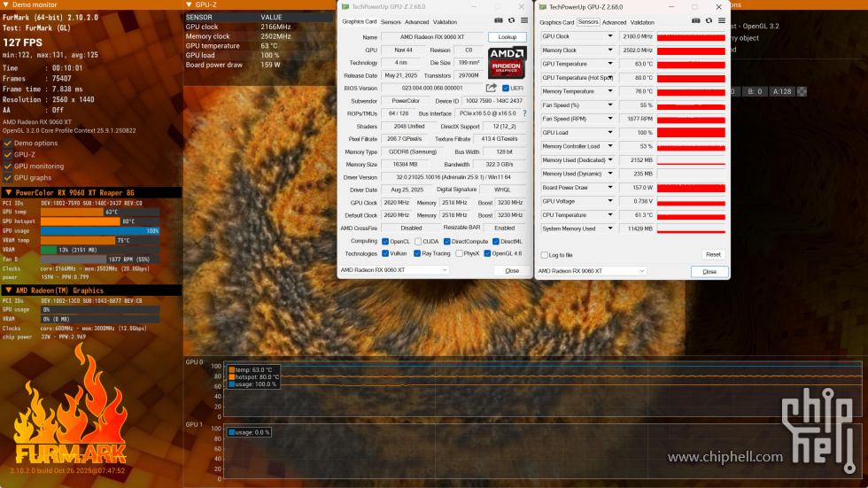Toggle the GPU monitoring checkbox
This screenshot has width=868, height=488.
8,166
